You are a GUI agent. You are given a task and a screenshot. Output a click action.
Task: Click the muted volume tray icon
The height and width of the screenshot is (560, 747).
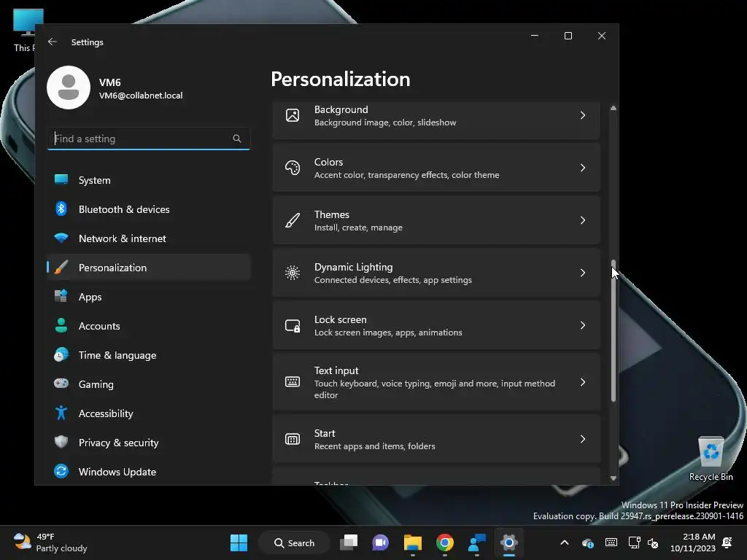click(x=653, y=542)
